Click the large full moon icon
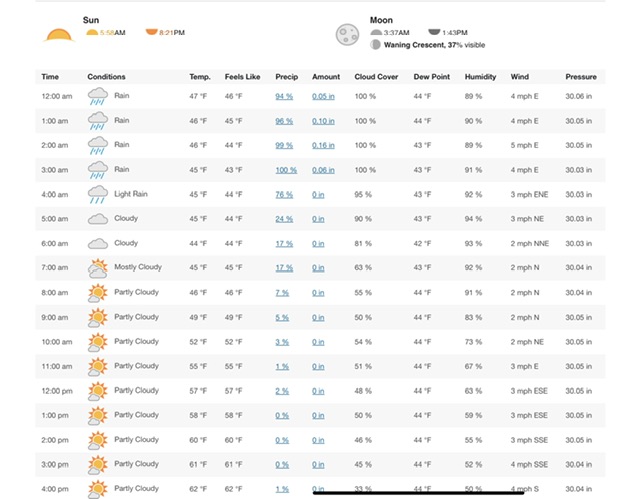 coord(347,35)
